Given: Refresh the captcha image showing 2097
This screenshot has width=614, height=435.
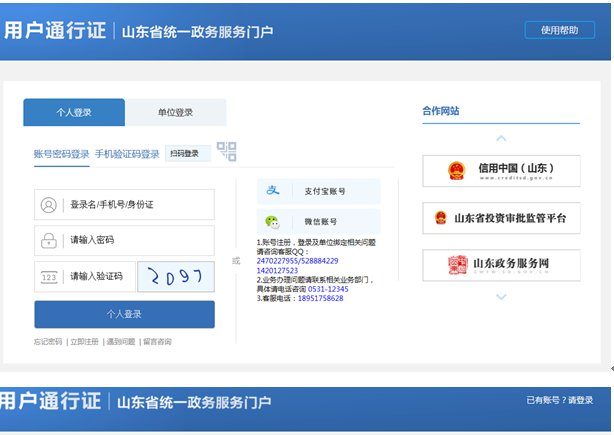Looking at the screenshot, I should click(175, 276).
